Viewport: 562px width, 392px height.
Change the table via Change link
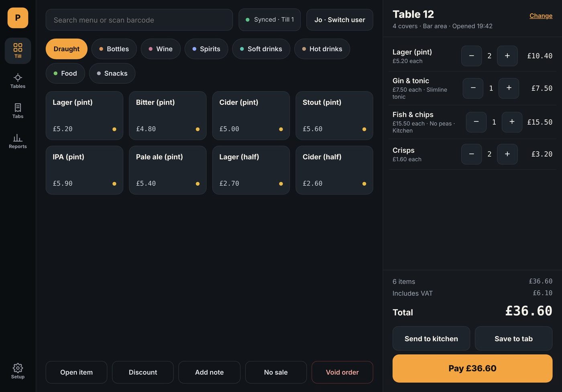coord(541,16)
